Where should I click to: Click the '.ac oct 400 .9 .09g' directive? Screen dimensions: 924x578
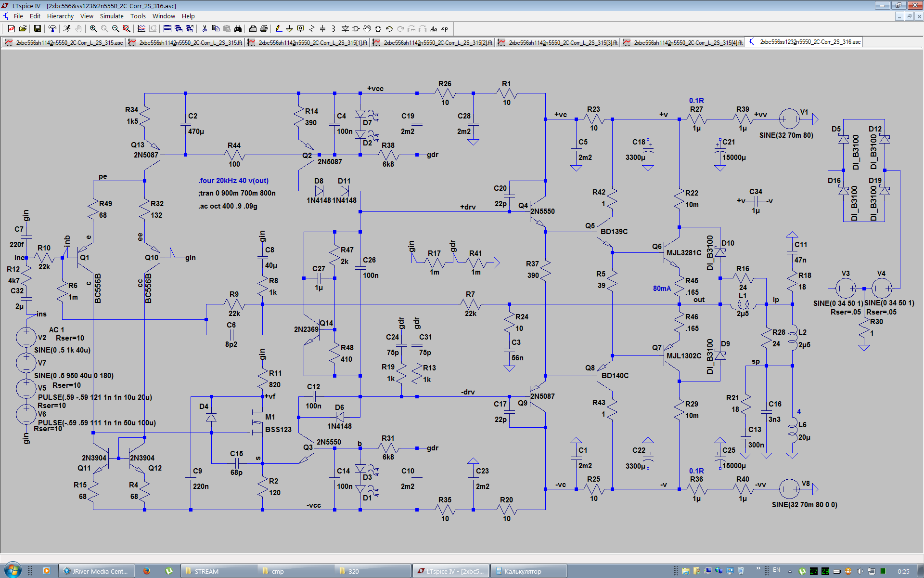point(228,206)
